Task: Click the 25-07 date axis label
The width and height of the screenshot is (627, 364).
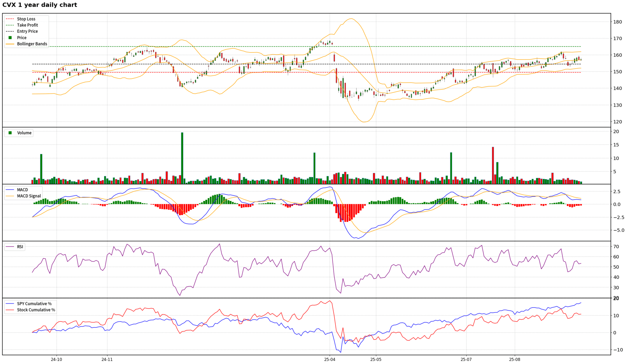Action: coord(466,359)
